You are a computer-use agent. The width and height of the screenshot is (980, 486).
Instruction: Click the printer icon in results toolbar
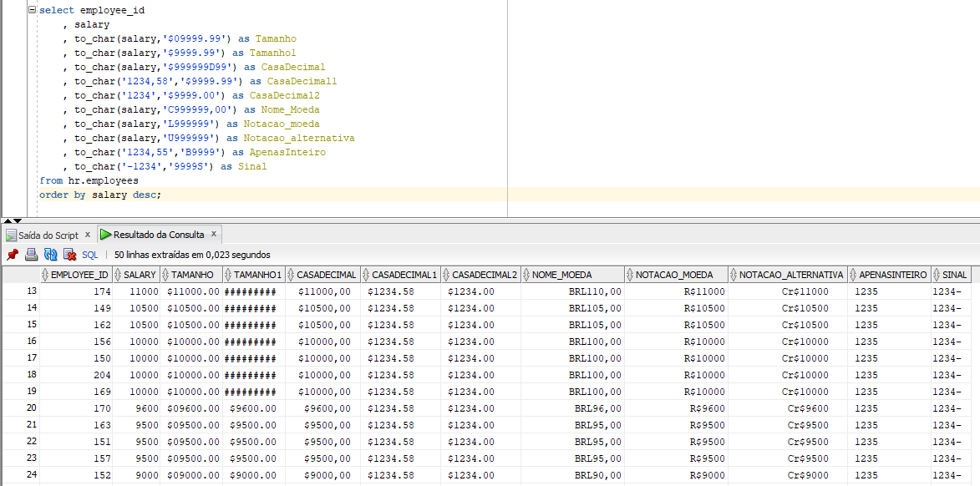(31, 254)
